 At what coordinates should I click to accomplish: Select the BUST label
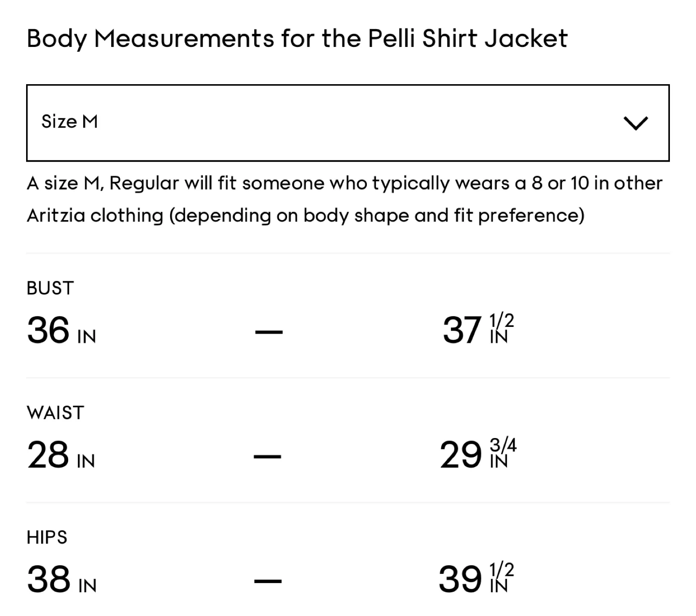(x=50, y=288)
